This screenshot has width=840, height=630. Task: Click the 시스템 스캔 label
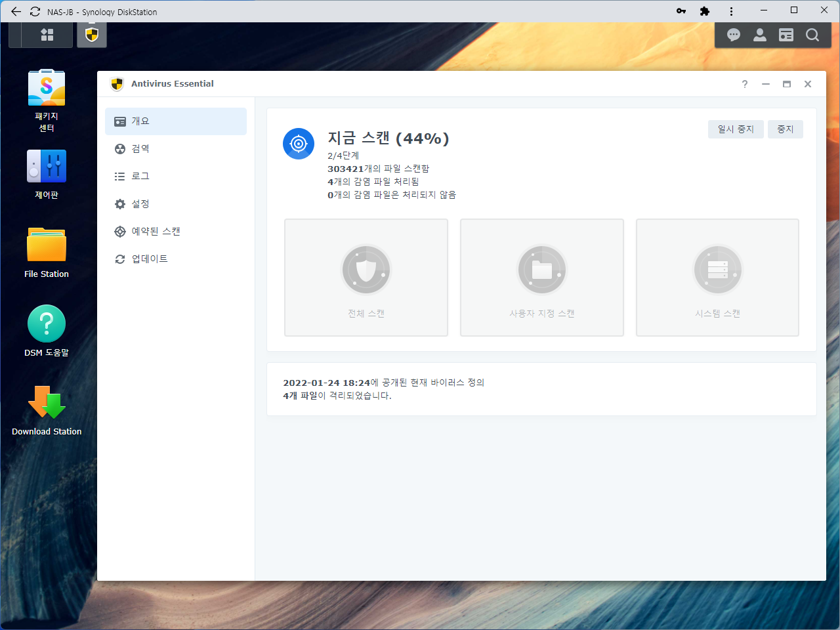(x=718, y=314)
